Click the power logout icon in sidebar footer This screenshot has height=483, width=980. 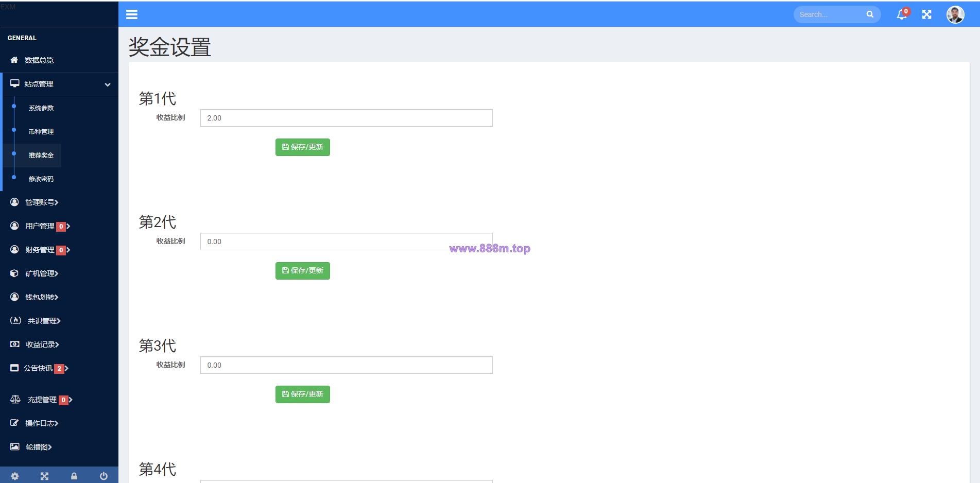pyautogui.click(x=104, y=476)
